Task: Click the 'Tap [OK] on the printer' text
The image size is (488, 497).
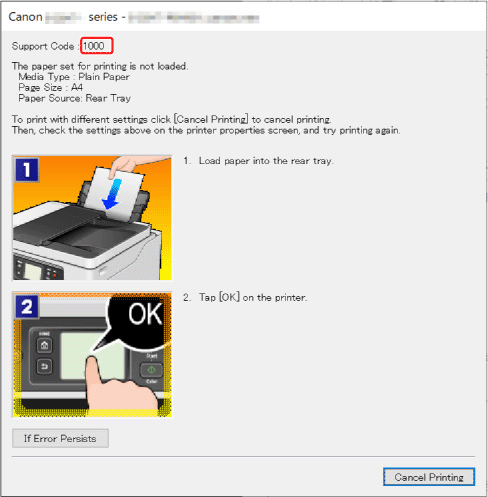Action: tap(253, 297)
